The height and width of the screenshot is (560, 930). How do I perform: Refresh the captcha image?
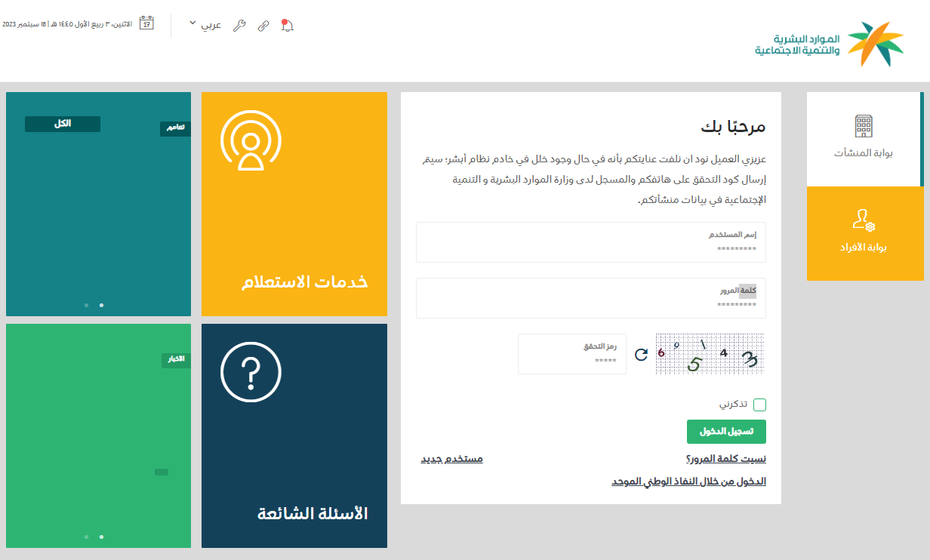tap(641, 354)
